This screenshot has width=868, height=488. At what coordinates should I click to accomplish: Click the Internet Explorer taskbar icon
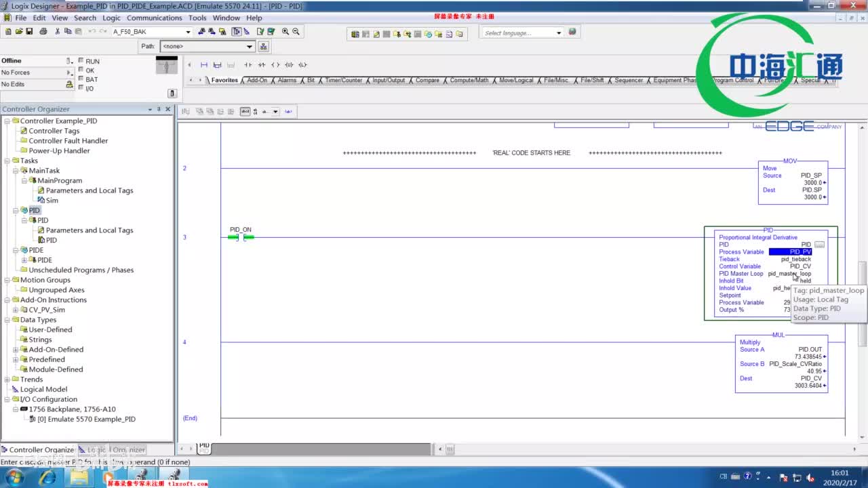click(x=47, y=477)
